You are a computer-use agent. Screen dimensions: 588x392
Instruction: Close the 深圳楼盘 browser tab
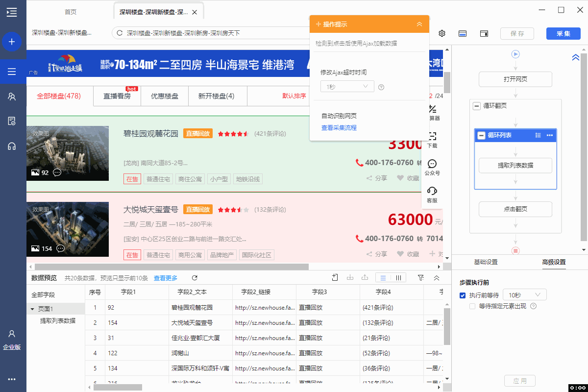pyautogui.click(x=195, y=12)
